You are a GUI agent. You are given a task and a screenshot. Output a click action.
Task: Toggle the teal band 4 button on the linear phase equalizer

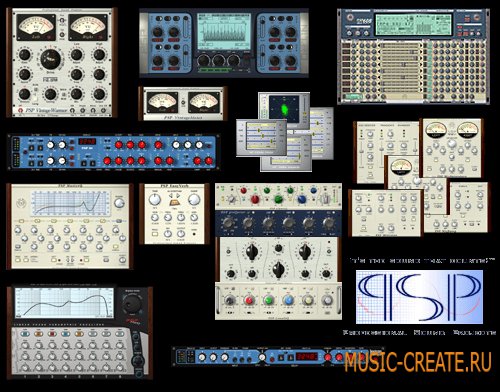(66, 334)
